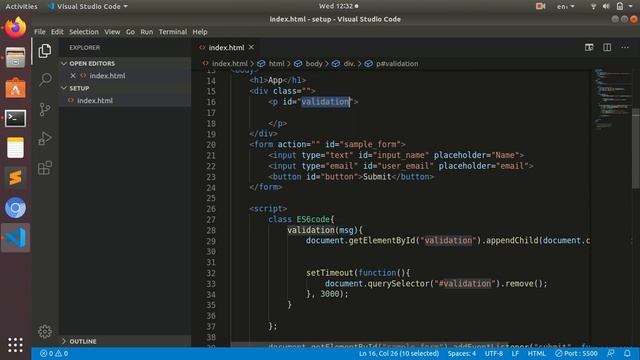The height and width of the screenshot is (360, 640).
Task: Open Sublime Text from the dock
Action: pyautogui.click(x=16, y=178)
